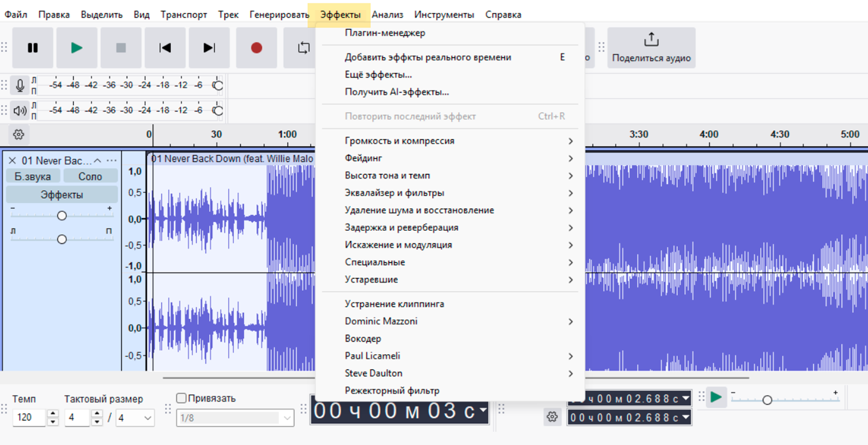Expand Высота тона и темп submenu
This screenshot has height=445, width=868.
pos(450,175)
